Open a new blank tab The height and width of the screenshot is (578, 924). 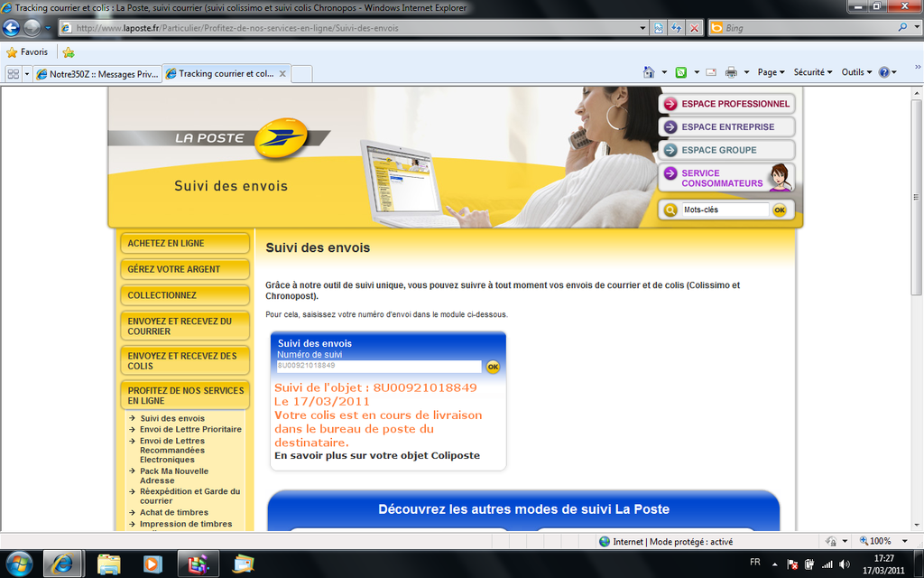tap(301, 74)
